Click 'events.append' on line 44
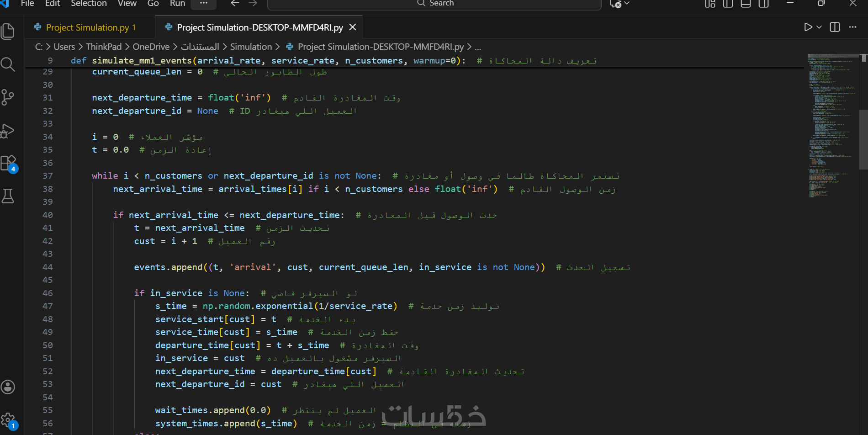Viewport: 868px width, 435px height. [168, 267]
